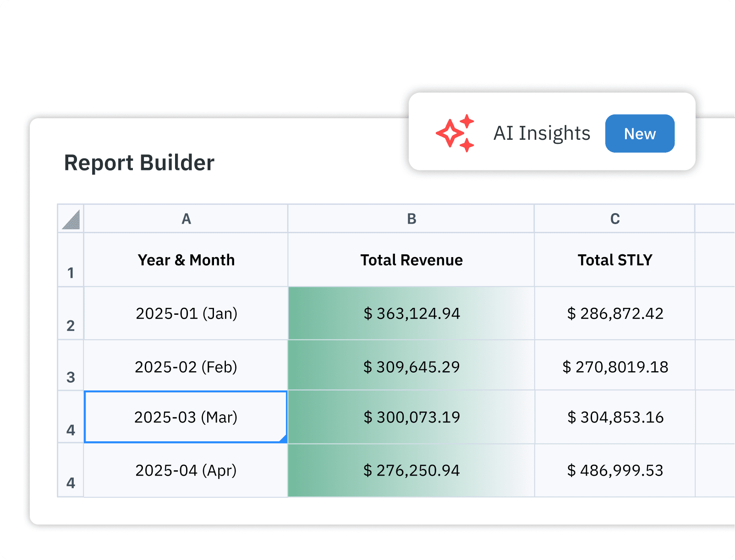Click the AI Insights label text
The image size is (735, 560).
coord(542,133)
